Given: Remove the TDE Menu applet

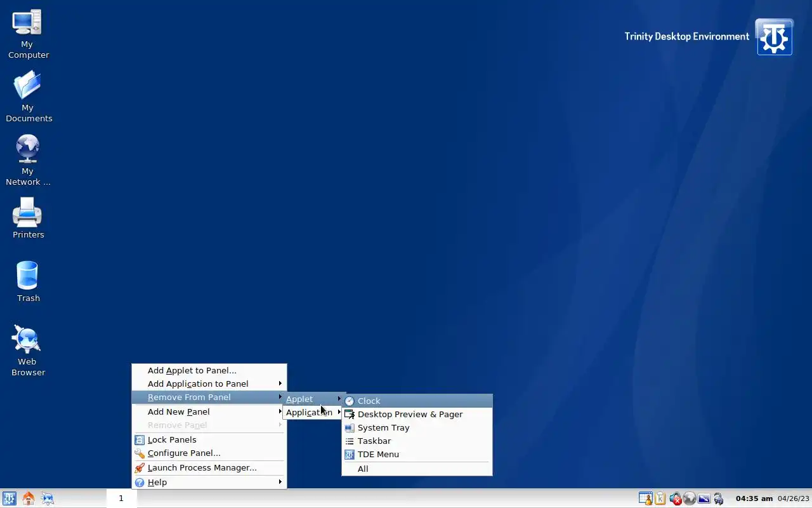Looking at the screenshot, I should 417,454.
